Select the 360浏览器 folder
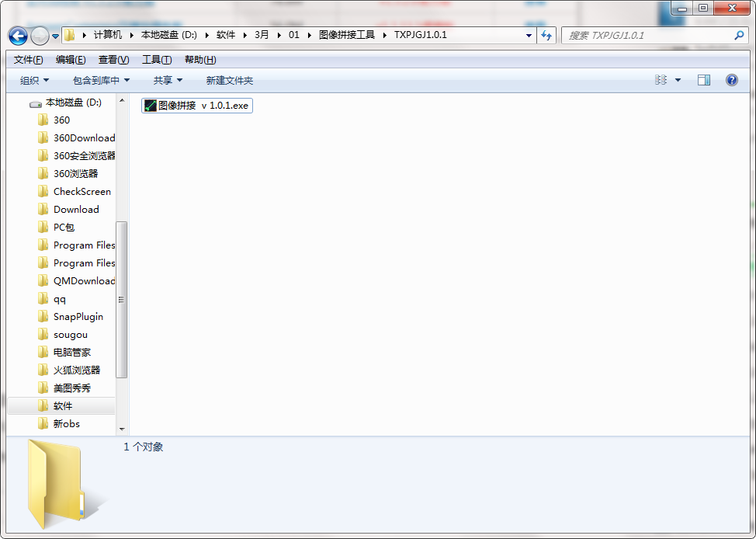The image size is (756, 539). click(x=68, y=174)
